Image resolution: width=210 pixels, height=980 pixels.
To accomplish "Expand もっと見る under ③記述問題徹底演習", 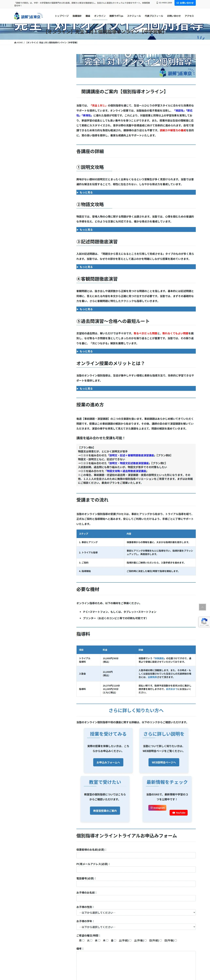I will pos(136,267).
